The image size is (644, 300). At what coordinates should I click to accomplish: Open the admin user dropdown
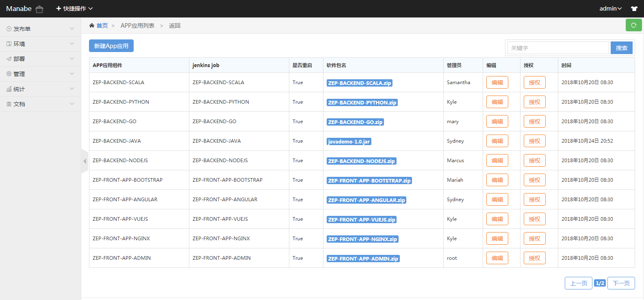pyautogui.click(x=610, y=9)
